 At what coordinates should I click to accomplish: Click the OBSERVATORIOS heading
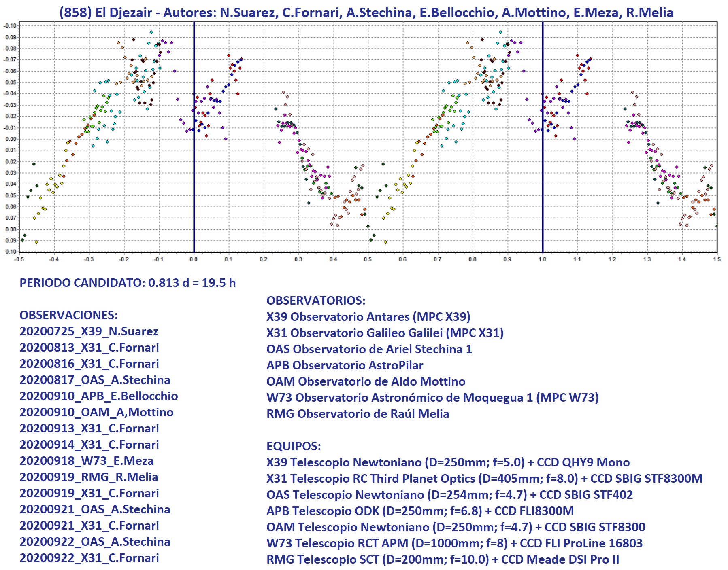point(316,301)
